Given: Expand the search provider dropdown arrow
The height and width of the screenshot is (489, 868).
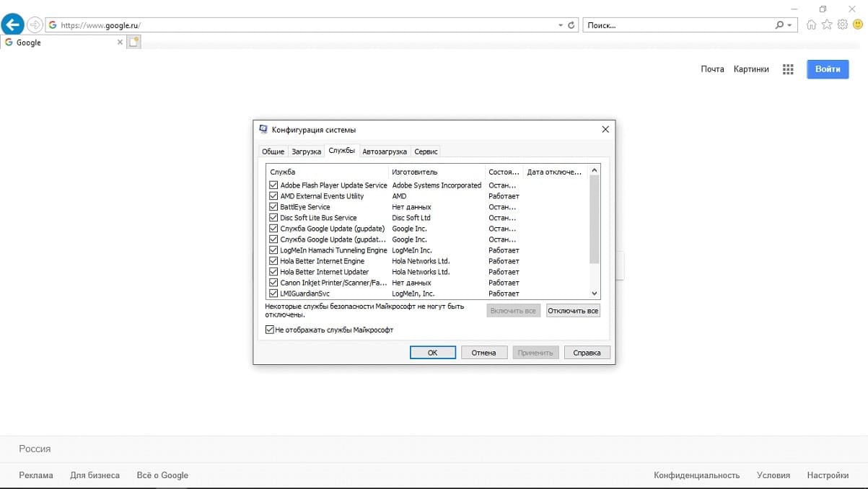Looking at the screenshot, I should click(x=789, y=25).
